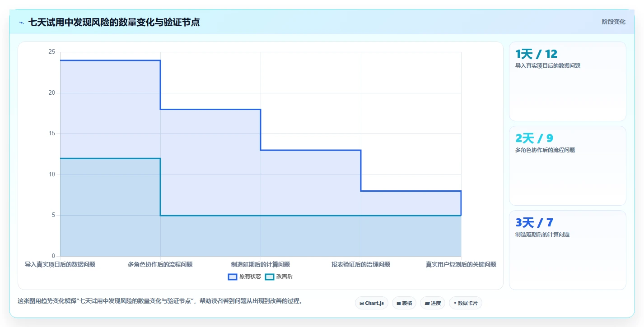Select the 表格 tag
The image size is (644, 327).
(x=404, y=303)
